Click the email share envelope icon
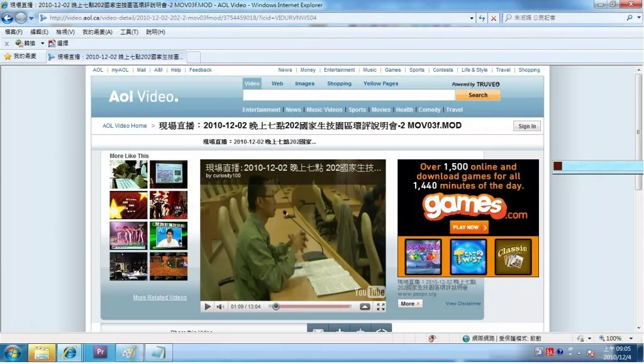Screen dimensions: 644x364 pyautogui.click(x=318, y=329)
